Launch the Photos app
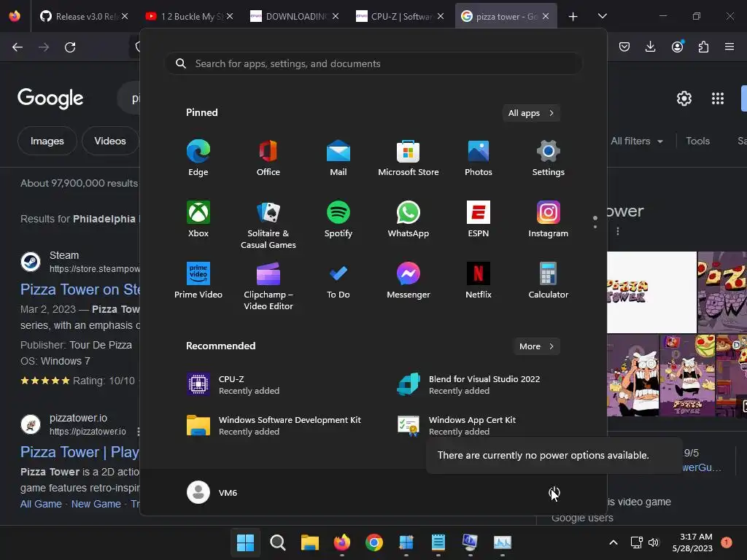The width and height of the screenshot is (747, 560). (x=479, y=158)
